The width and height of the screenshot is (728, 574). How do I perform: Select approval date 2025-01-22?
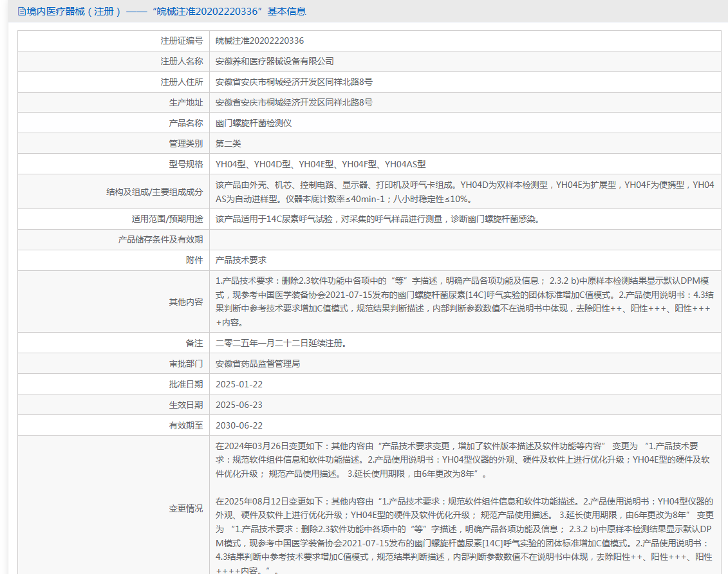point(239,384)
